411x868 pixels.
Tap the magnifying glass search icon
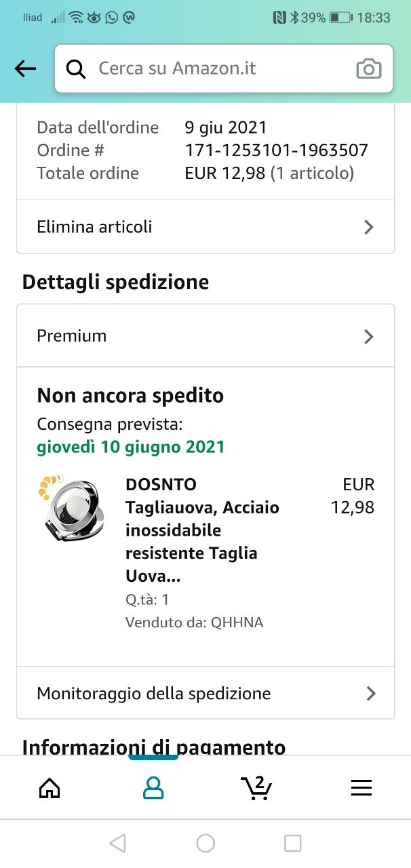[x=76, y=68]
